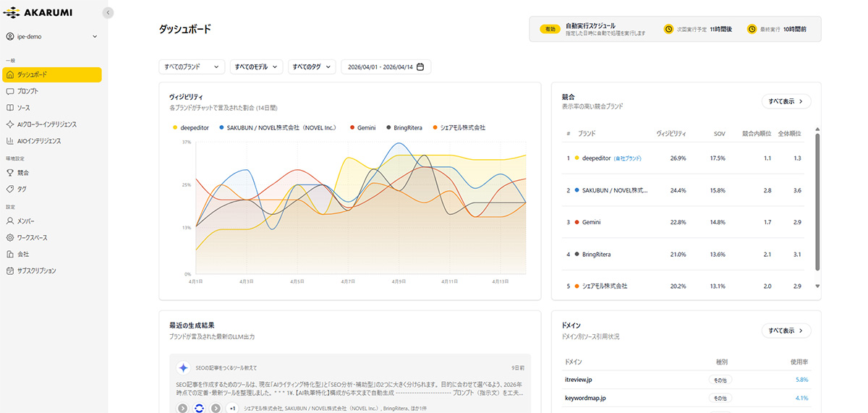868x413 pixels.
Task: Click すべて表示 in the ドメイン card
Action: point(786,331)
